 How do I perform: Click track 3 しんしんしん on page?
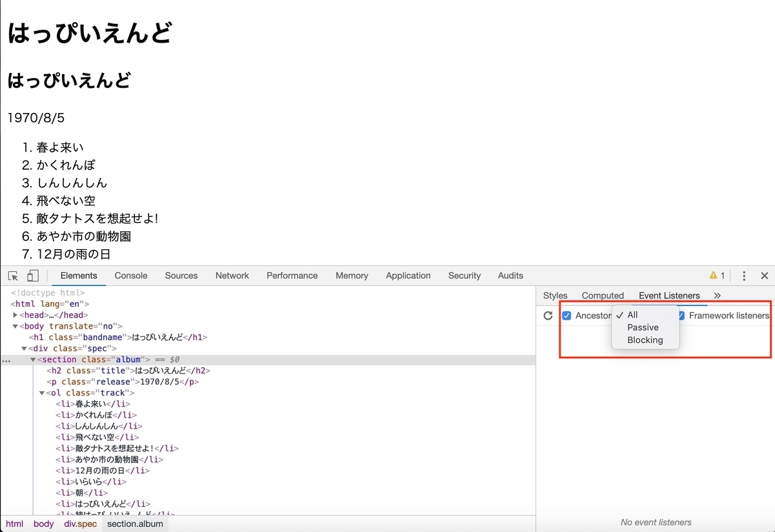[72, 183]
